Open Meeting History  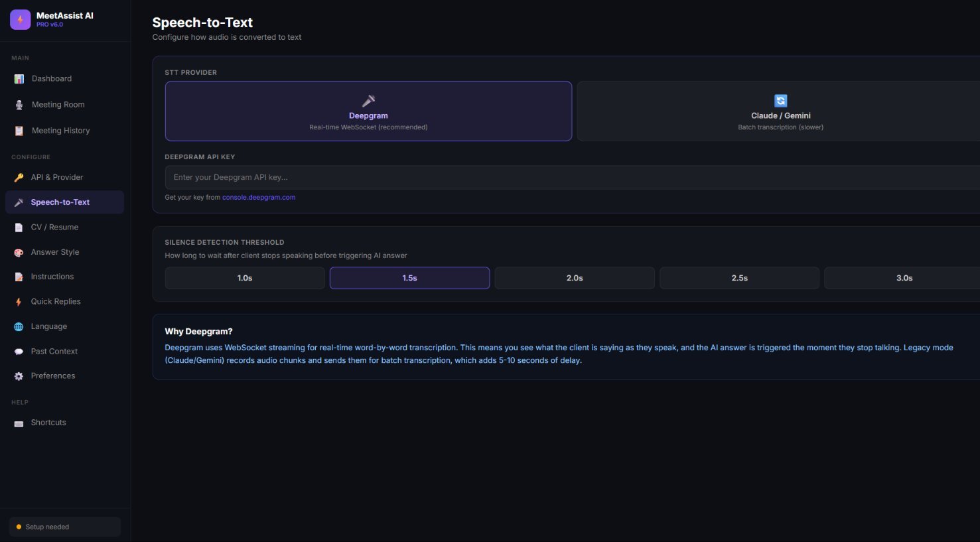coord(65,131)
